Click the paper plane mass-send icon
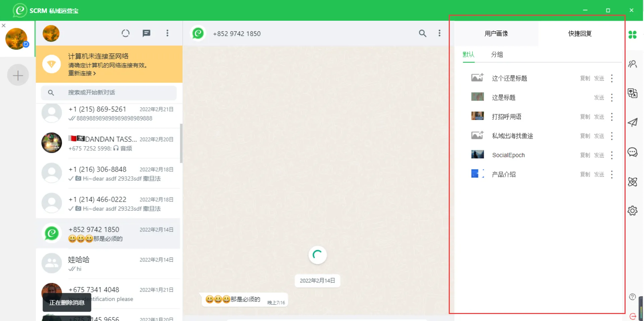Viewport: 644px width, 321px height. click(632, 122)
